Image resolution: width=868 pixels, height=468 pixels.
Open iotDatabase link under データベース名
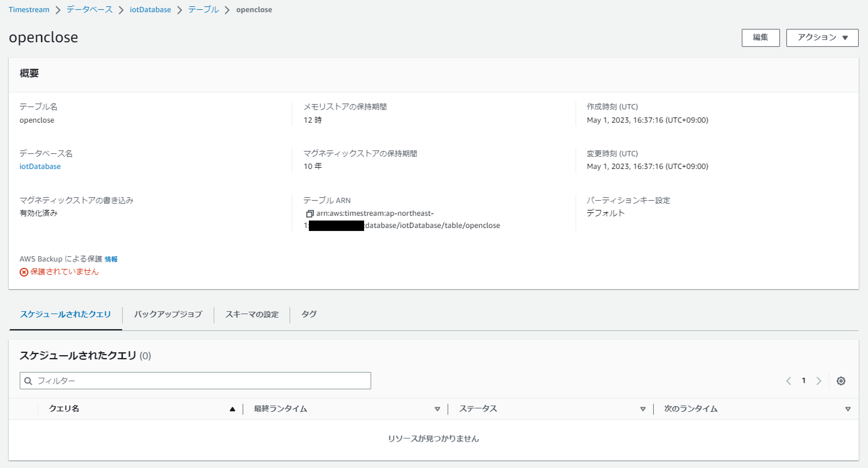coord(40,166)
